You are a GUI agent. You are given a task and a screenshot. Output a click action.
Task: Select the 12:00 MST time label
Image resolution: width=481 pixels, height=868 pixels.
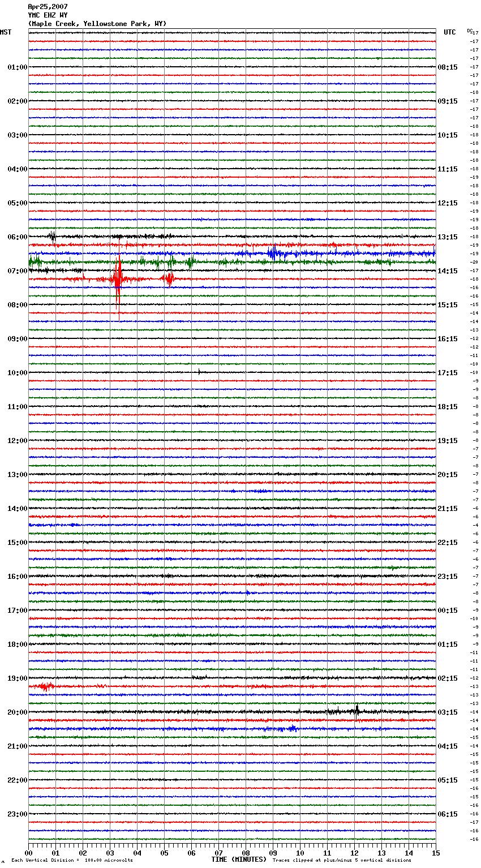[17, 441]
